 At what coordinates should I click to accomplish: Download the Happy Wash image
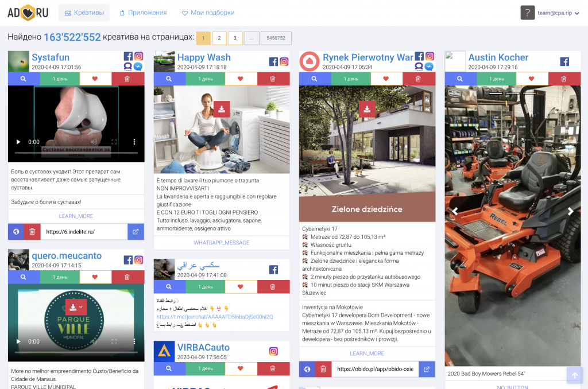(222, 109)
